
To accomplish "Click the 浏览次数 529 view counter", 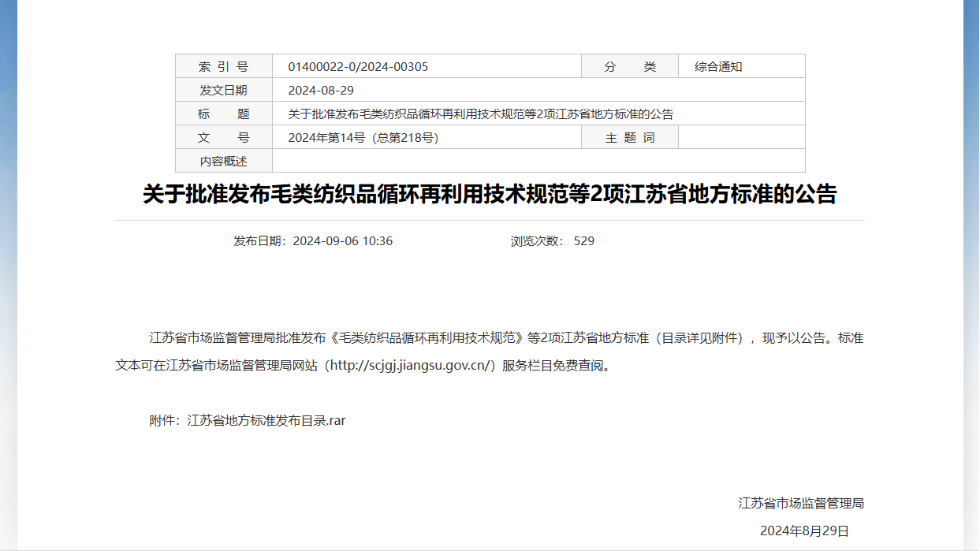I will point(552,241).
